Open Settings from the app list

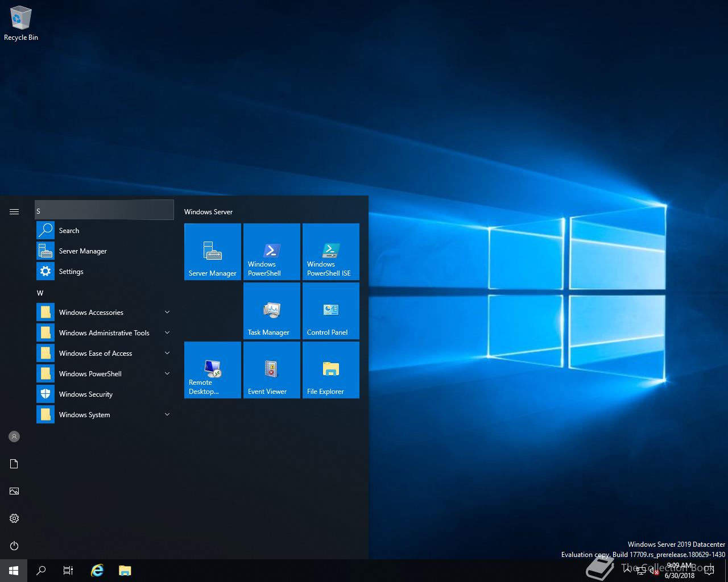tap(105, 271)
